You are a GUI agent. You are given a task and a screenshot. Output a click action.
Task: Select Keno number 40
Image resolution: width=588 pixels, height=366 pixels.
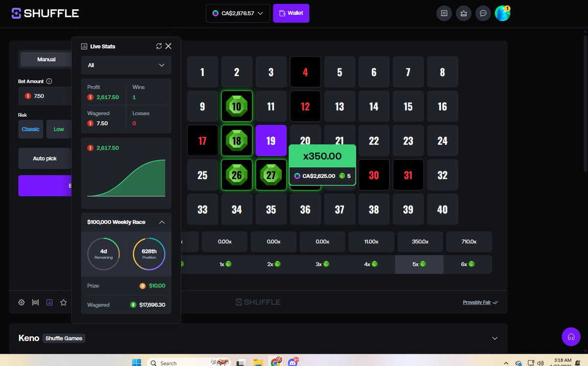pos(442,209)
